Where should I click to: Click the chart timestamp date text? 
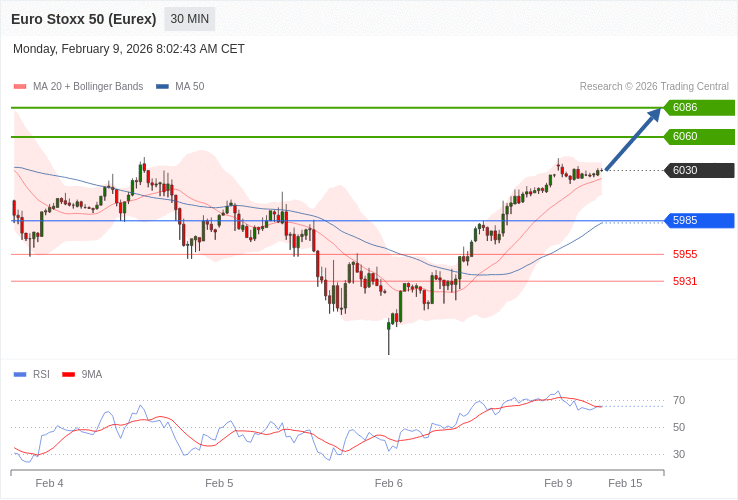pyautogui.click(x=129, y=49)
